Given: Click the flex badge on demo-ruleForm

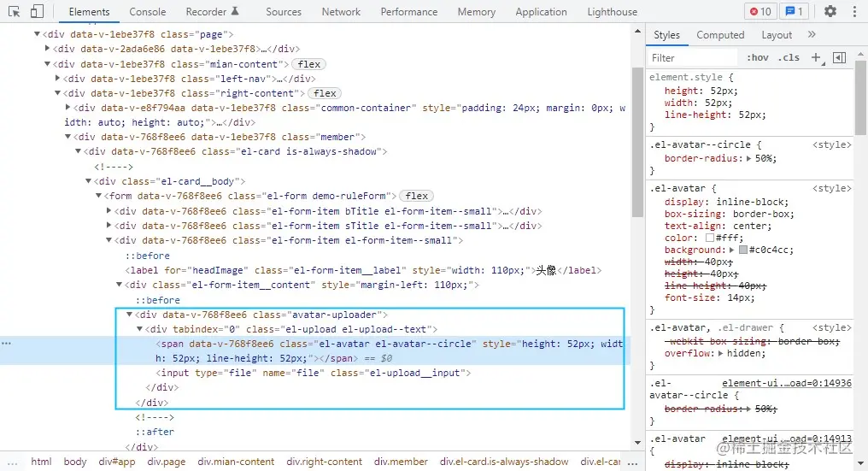Looking at the screenshot, I should tap(416, 196).
